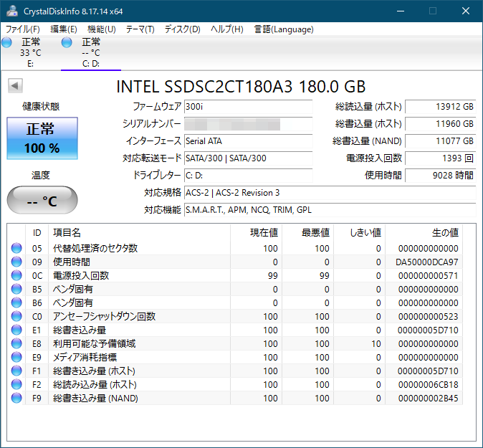
Task: Open the ディスク(D) menu
Action: (x=182, y=29)
